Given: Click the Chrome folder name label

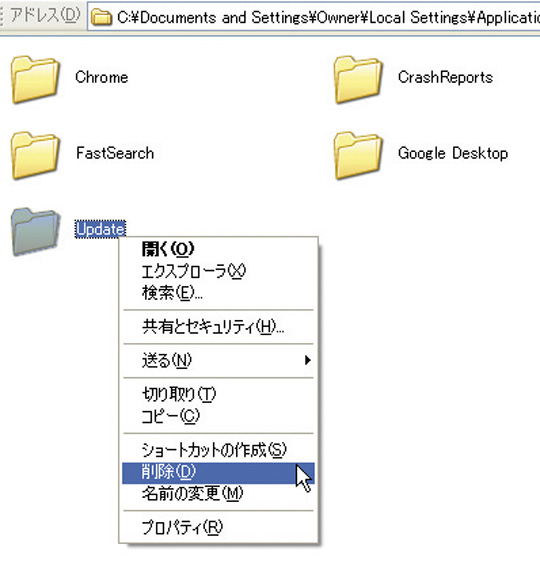Looking at the screenshot, I should pos(102,77).
